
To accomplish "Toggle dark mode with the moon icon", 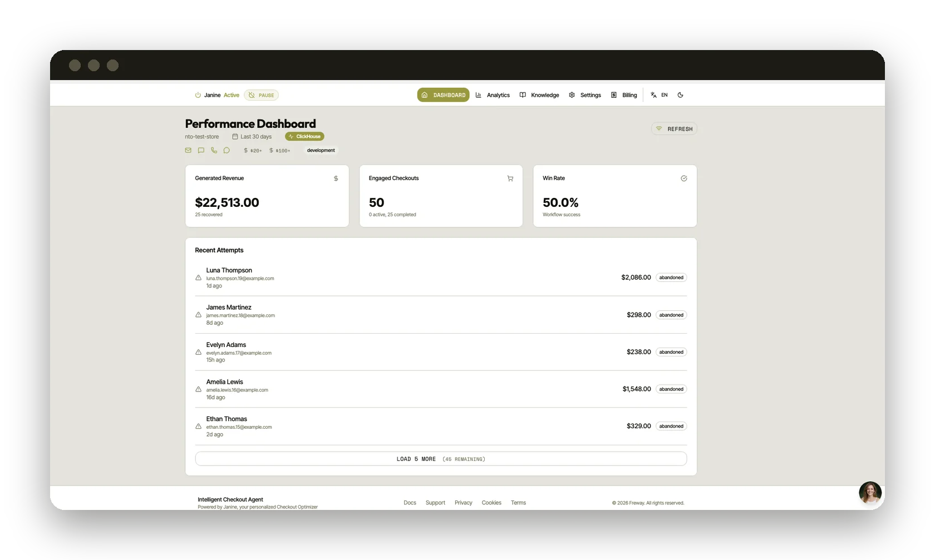I will tap(680, 95).
